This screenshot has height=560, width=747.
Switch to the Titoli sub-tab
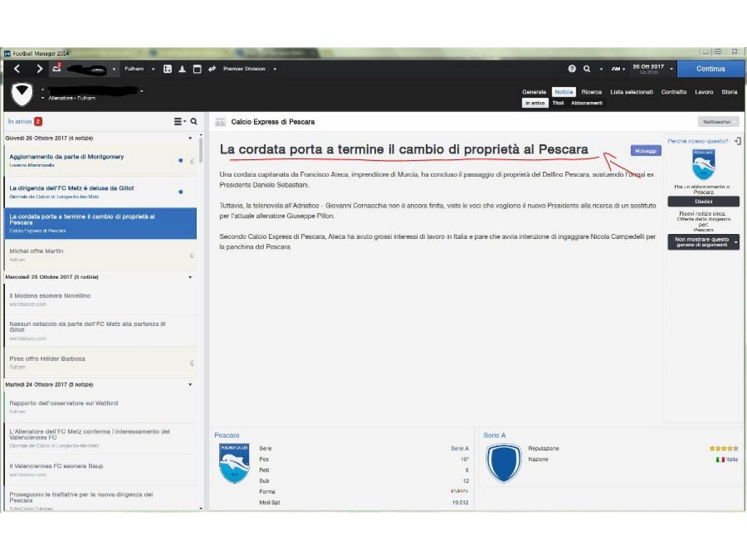click(558, 103)
